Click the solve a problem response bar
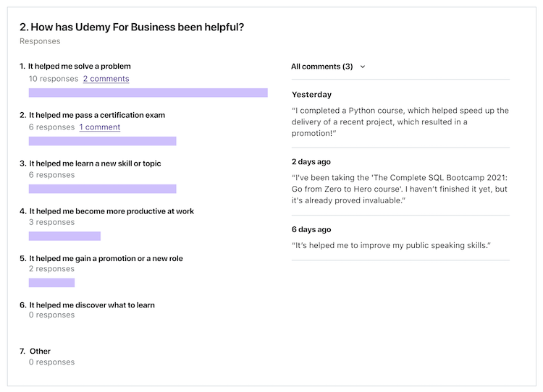This screenshot has width=543, height=392. tap(148, 93)
